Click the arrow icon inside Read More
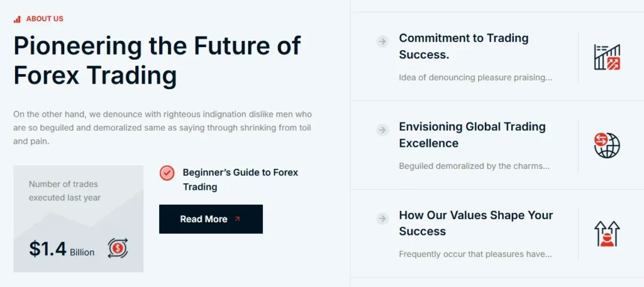The width and height of the screenshot is (644, 287). click(237, 219)
